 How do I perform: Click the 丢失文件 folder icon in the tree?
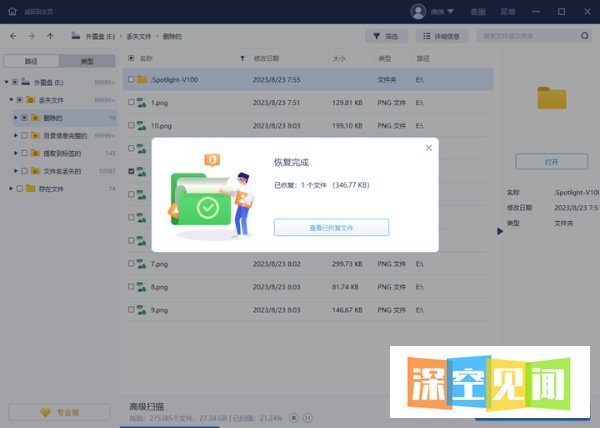point(31,100)
